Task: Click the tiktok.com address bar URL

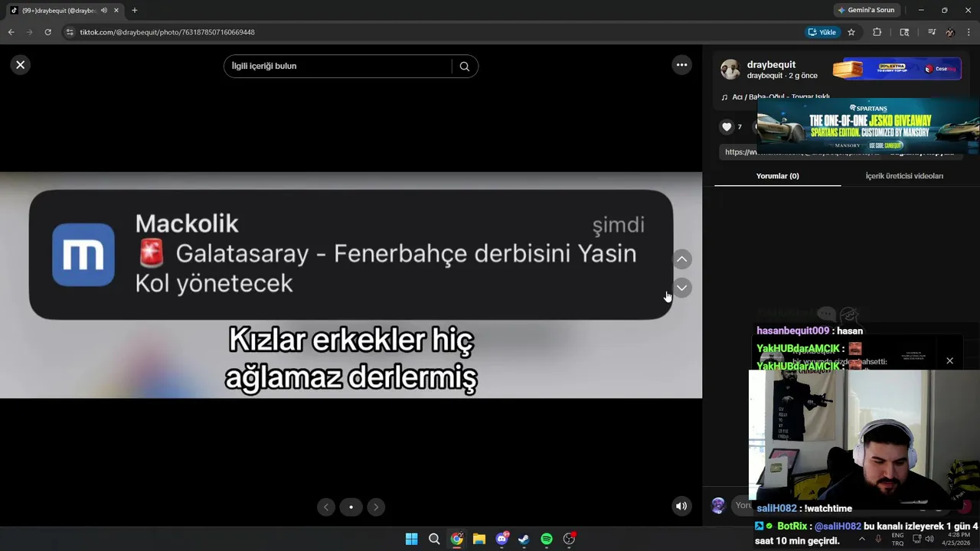Action: [x=168, y=32]
